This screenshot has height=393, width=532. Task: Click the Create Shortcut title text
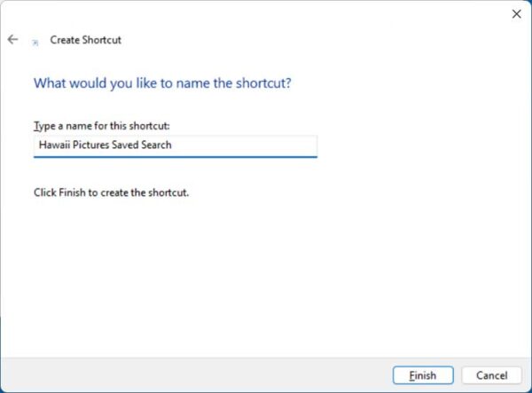(85, 40)
